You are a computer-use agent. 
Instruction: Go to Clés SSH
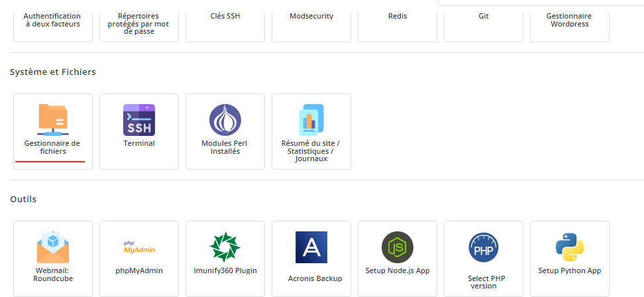point(225,16)
